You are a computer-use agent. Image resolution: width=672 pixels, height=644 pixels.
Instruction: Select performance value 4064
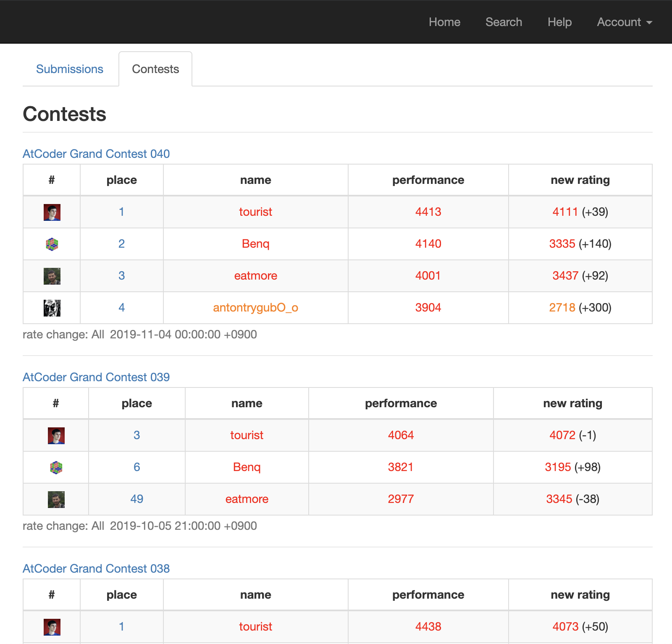[x=401, y=435]
